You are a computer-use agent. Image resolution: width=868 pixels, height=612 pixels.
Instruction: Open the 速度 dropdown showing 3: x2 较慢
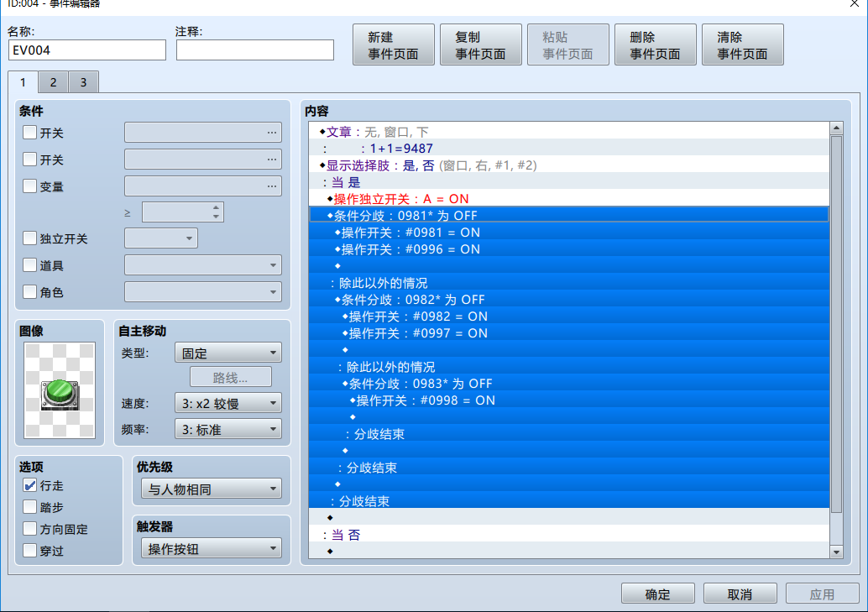[228, 403]
